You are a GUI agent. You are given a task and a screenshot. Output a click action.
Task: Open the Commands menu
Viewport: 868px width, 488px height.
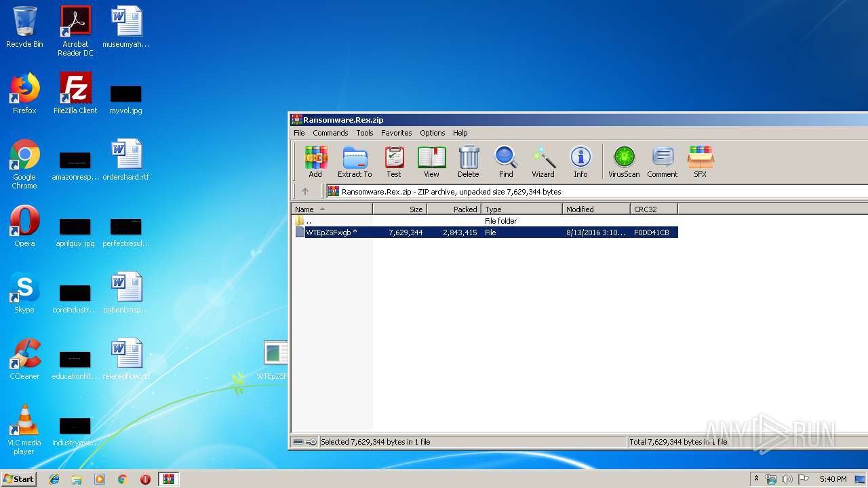[330, 133]
